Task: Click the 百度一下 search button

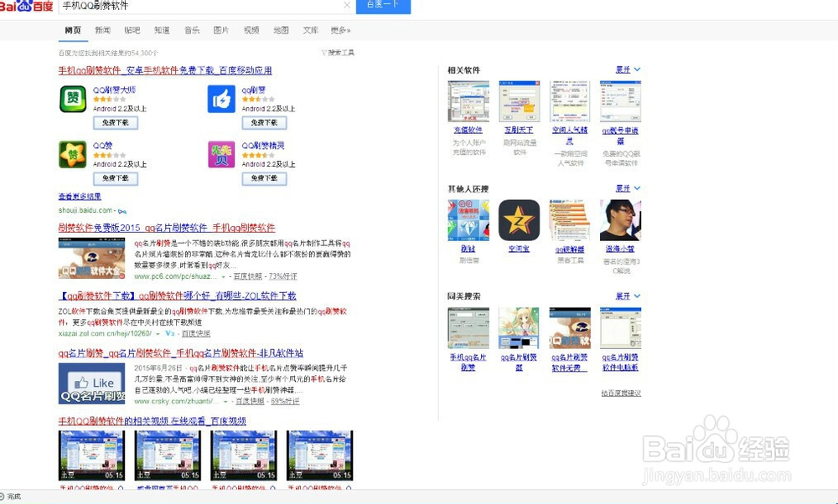Action: coord(383,6)
